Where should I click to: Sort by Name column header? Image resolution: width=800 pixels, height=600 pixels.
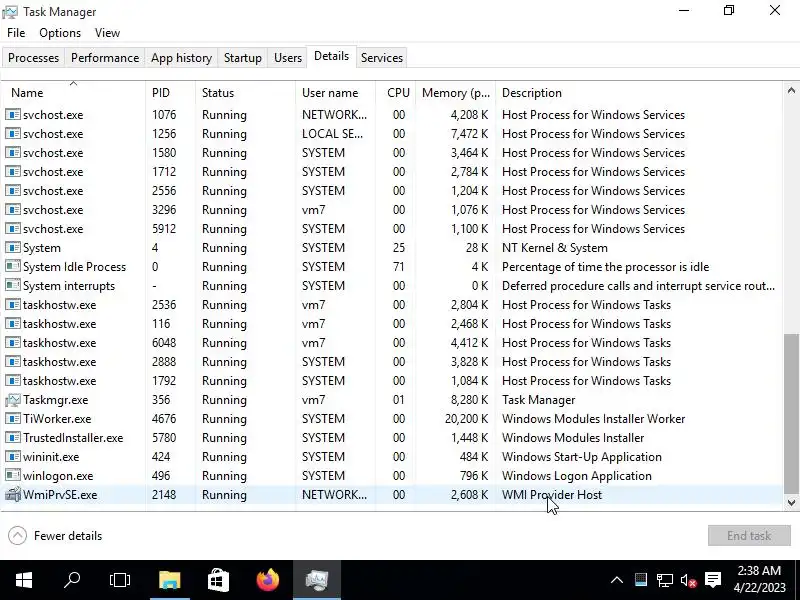73,93
